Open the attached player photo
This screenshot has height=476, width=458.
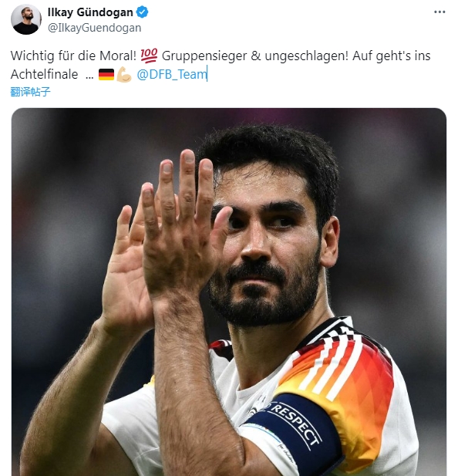[229, 292]
